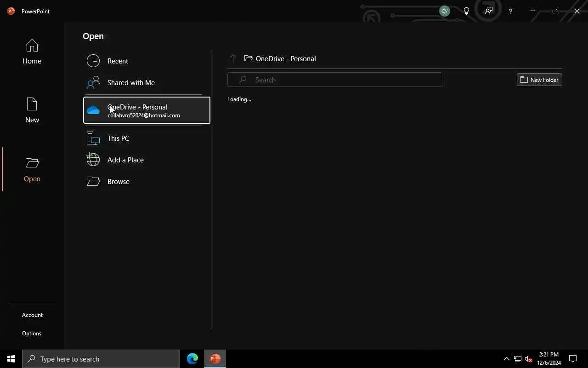Minimize the PowerPoint window
Screen dimensions: 588x368
tap(533, 11)
